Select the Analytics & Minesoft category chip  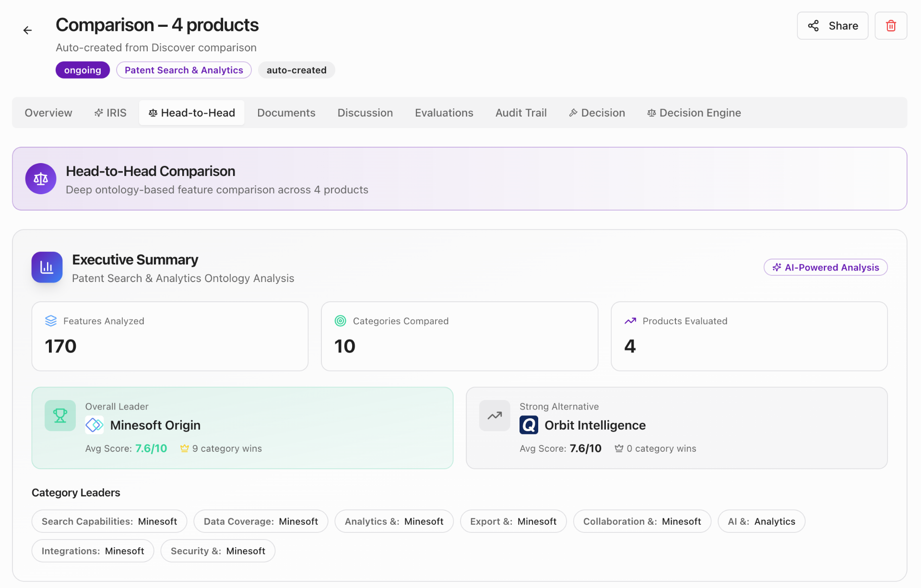pyautogui.click(x=394, y=521)
